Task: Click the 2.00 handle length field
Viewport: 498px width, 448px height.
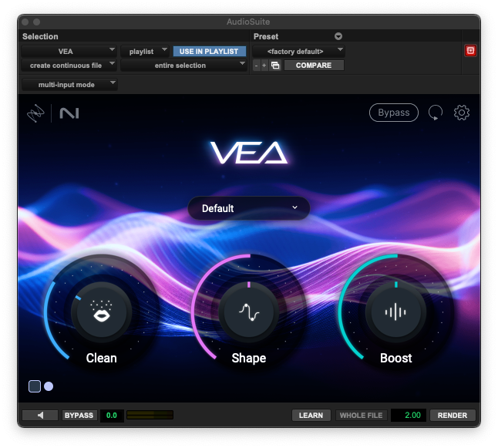Action: click(x=408, y=415)
